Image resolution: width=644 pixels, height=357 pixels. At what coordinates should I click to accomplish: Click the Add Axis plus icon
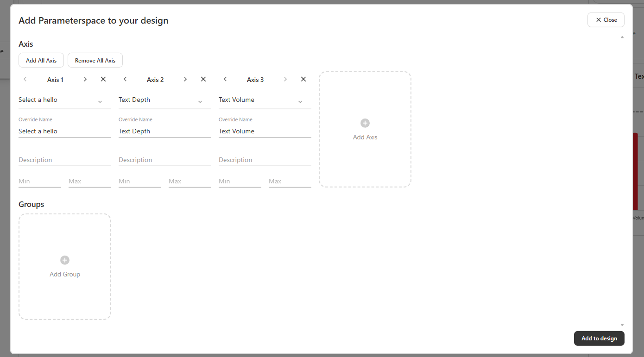[365, 123]
